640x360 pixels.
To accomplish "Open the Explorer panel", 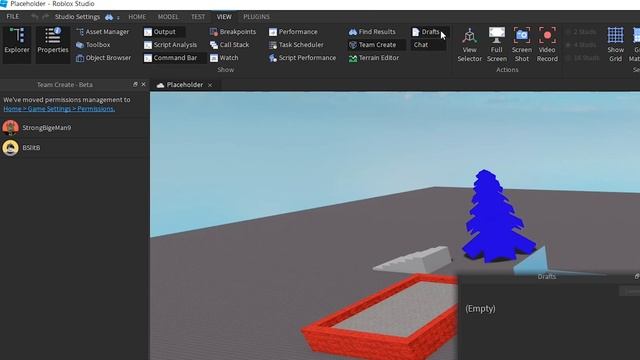I will point(17,44).
